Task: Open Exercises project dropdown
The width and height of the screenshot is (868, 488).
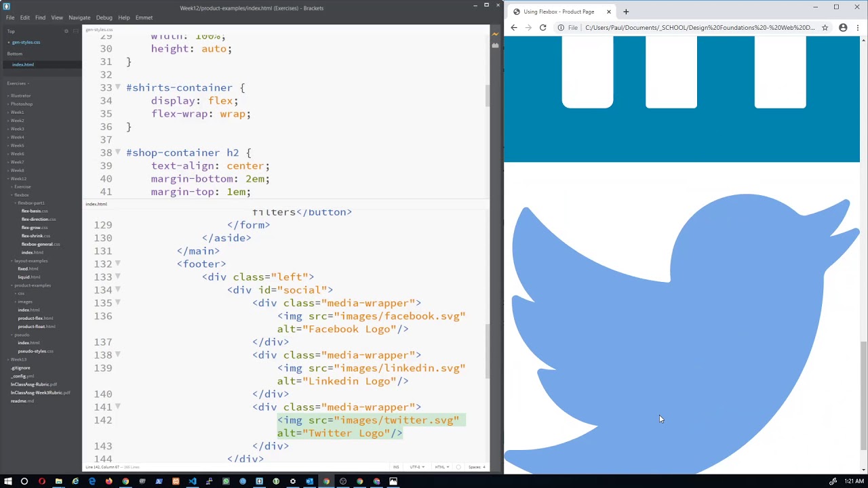Action: point(18,83)
